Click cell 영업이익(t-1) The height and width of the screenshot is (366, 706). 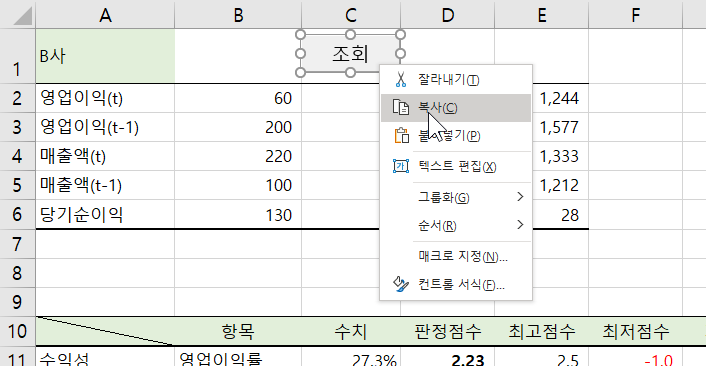105,127
